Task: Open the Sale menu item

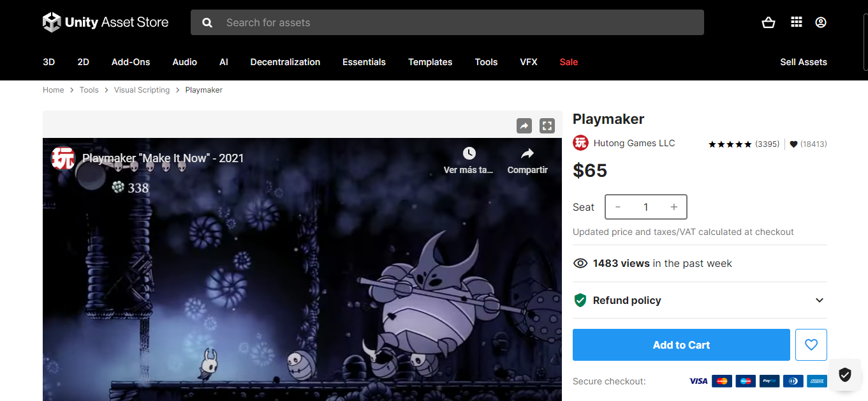Action: pyautogui.click(x=569, y=62)
